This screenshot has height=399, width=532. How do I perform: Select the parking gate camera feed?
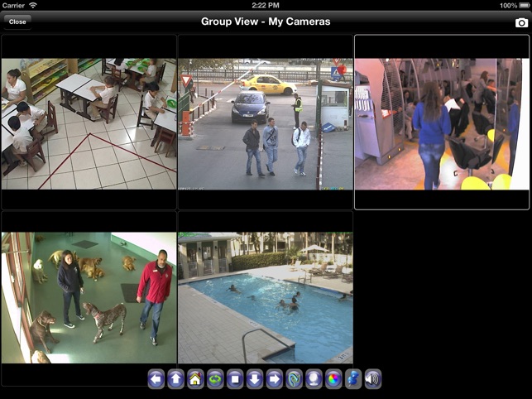266,123
